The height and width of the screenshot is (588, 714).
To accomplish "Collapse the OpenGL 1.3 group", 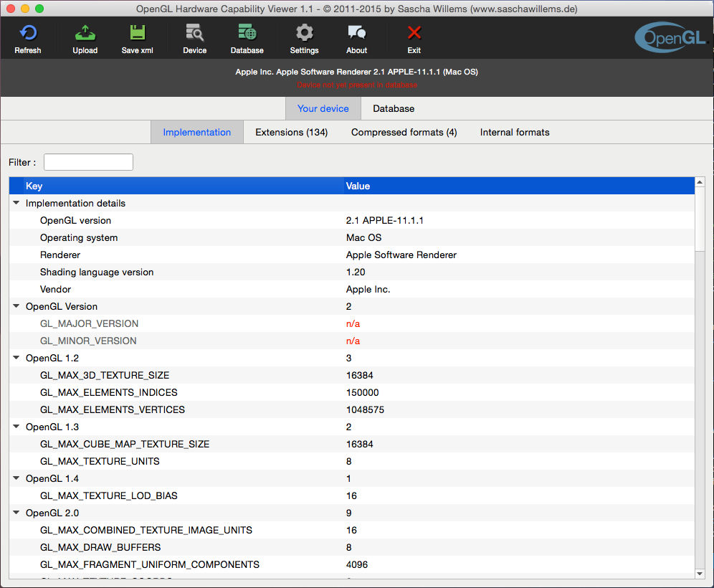I will click(x=16, y=427).
